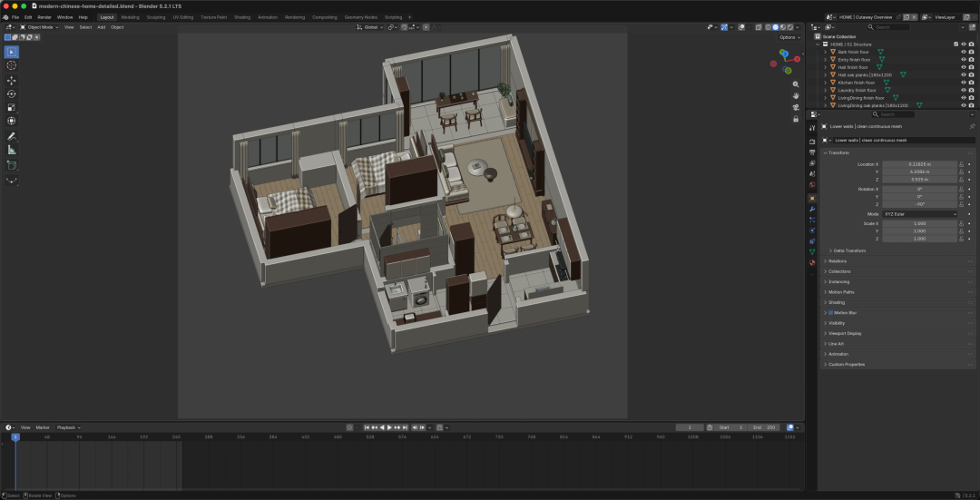Click the viewport Options button
Screen dimensions: 980x500
[789, 37]
